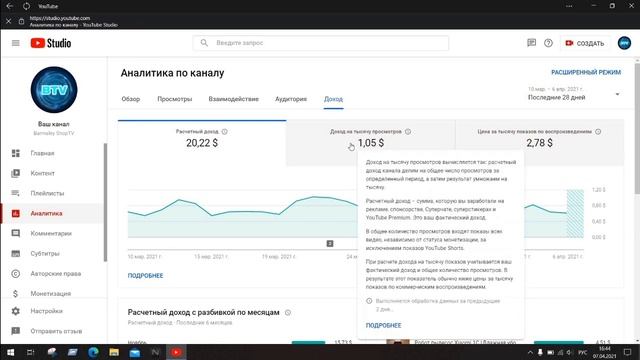Click the main page vertical scrollbar
Viewport: 640px width, 360px height.
(637, 129)
